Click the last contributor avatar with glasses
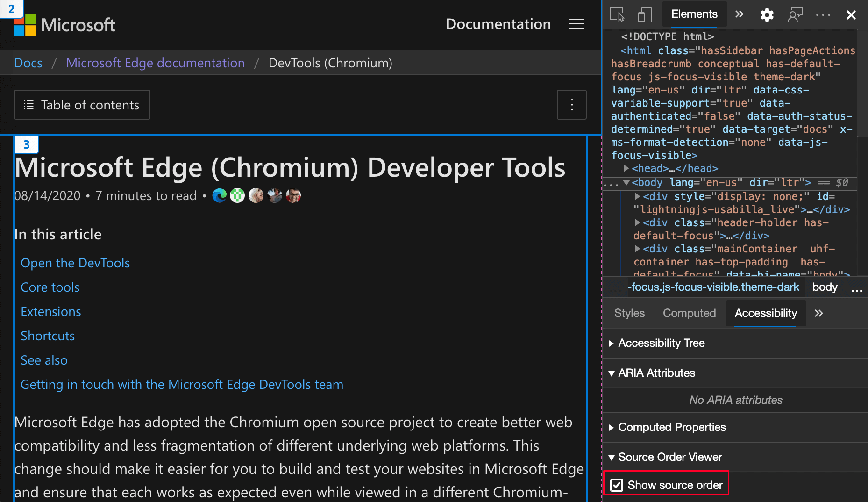 (x=293, y=195)
